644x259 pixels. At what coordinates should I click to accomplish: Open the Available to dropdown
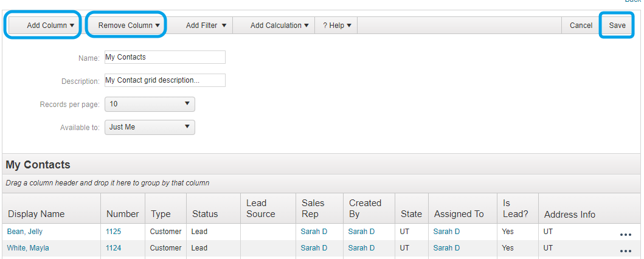150,127
